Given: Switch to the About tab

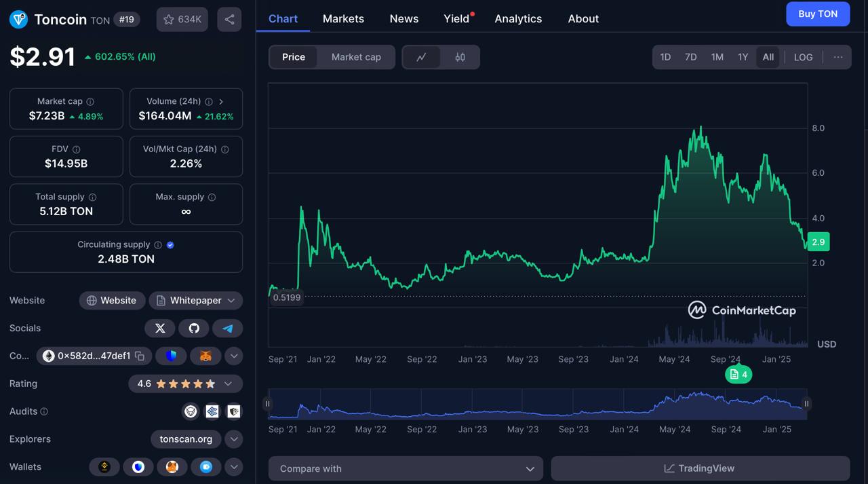Looking at the screenshot, I should [583, 19].
